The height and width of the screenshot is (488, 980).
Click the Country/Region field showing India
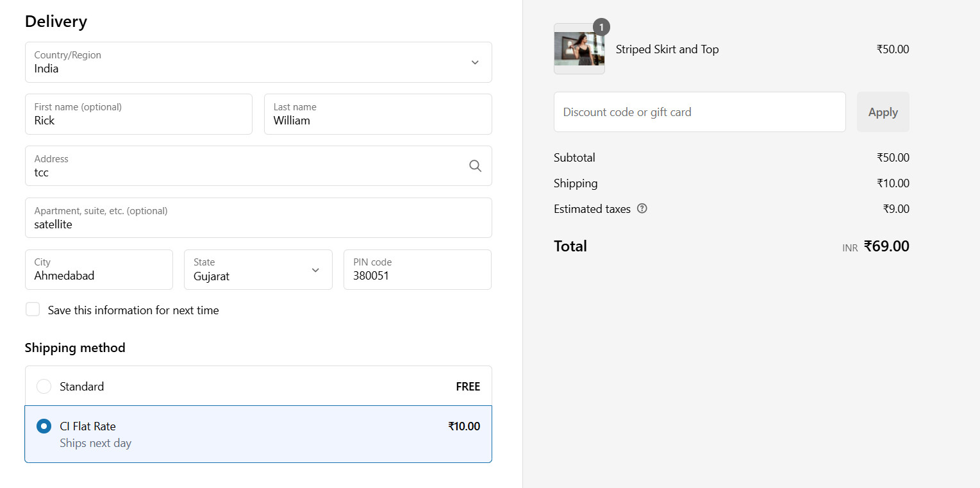pyautogui.click(x=258, y=62)
